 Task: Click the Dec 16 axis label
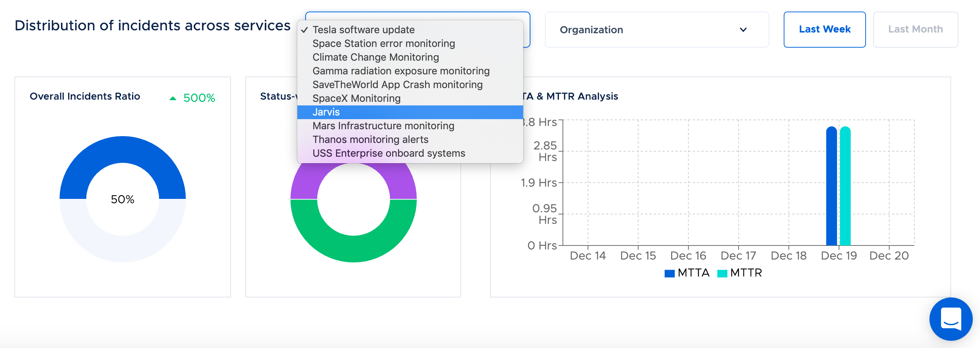(x=688, y=256)
